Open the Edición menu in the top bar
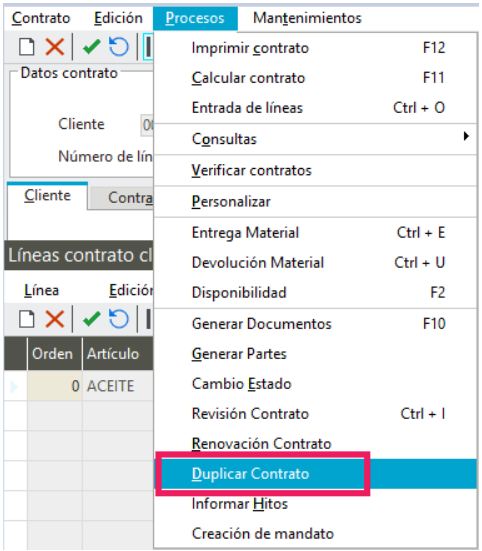 coord(118,18)
